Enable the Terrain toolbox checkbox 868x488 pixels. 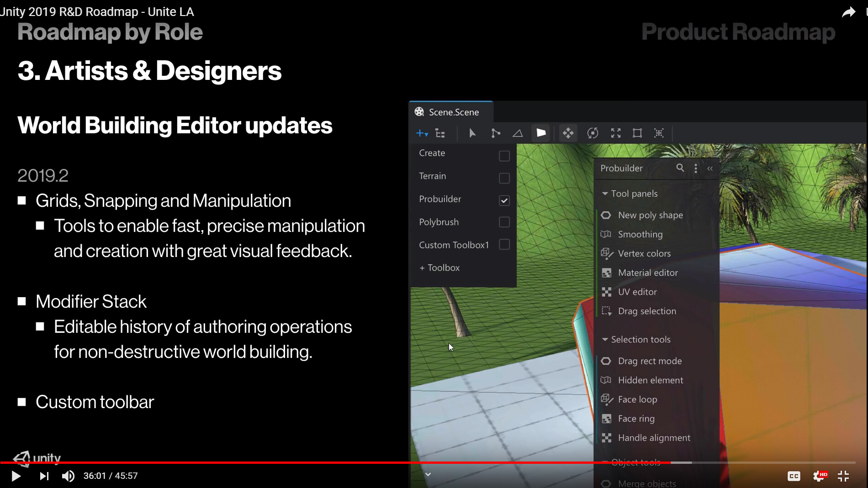click(x=504, y=178)
